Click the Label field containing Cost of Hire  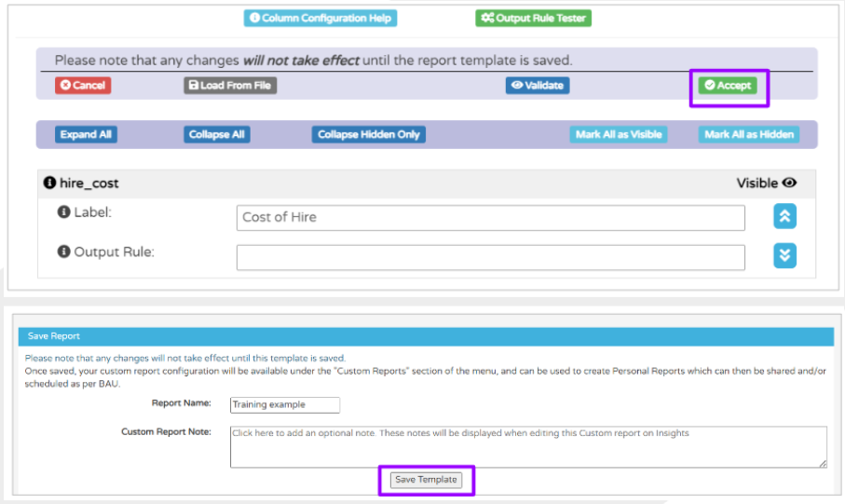click(x=490, y=217)
